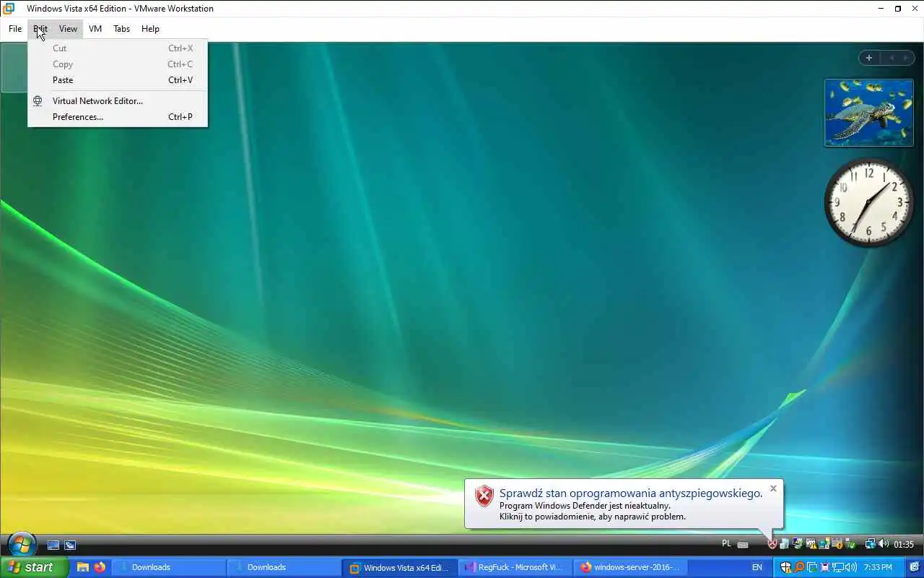
Task: Click the sidebar previous page arrow
Action: (892, 58)
